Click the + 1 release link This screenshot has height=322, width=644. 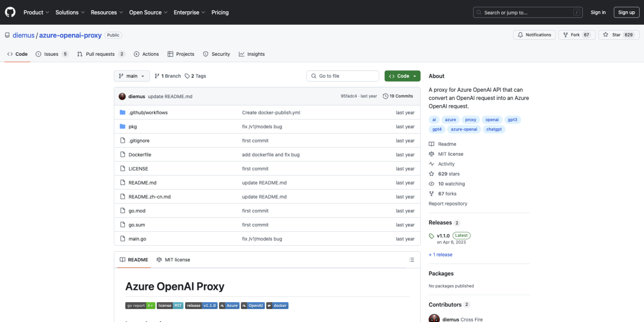click(441, 255)
